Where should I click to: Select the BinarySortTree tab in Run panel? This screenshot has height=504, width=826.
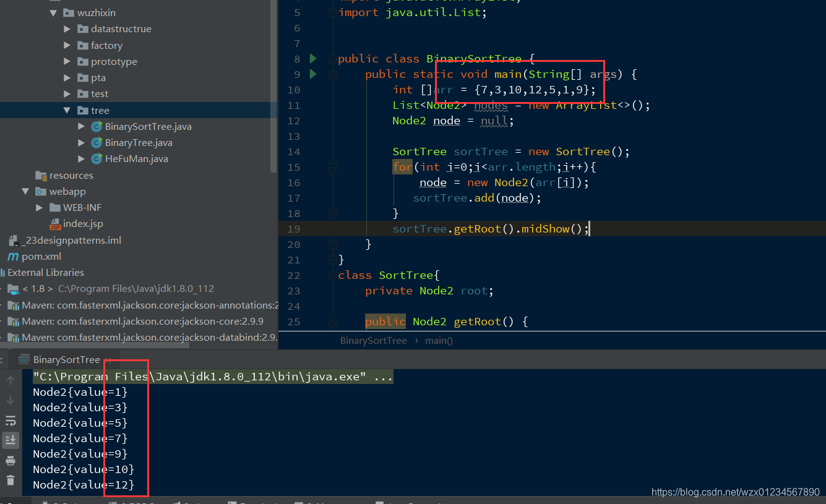pos(66,359)
